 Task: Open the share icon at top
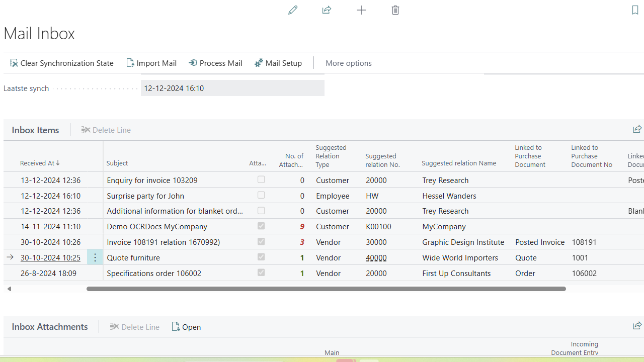coord(327,10)
